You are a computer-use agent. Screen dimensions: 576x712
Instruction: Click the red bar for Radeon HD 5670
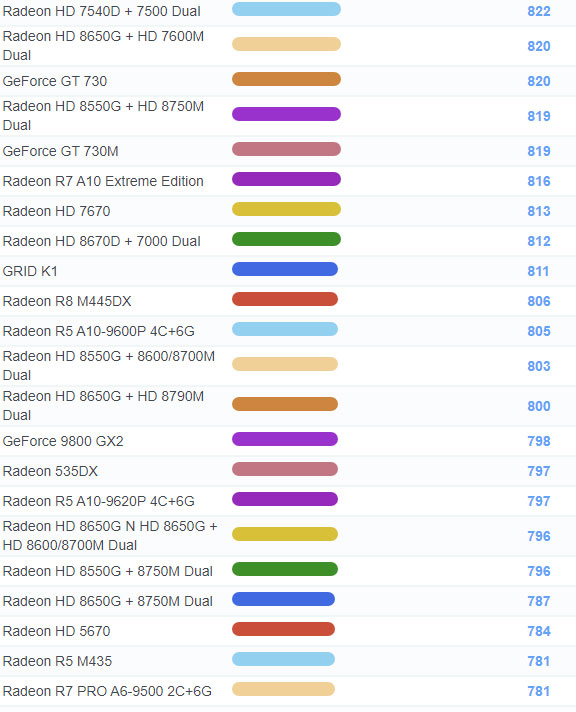click(x=283, y=629)
